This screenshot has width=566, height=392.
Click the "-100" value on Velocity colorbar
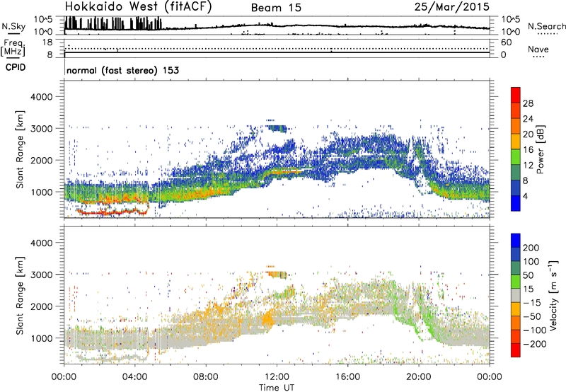535,330
